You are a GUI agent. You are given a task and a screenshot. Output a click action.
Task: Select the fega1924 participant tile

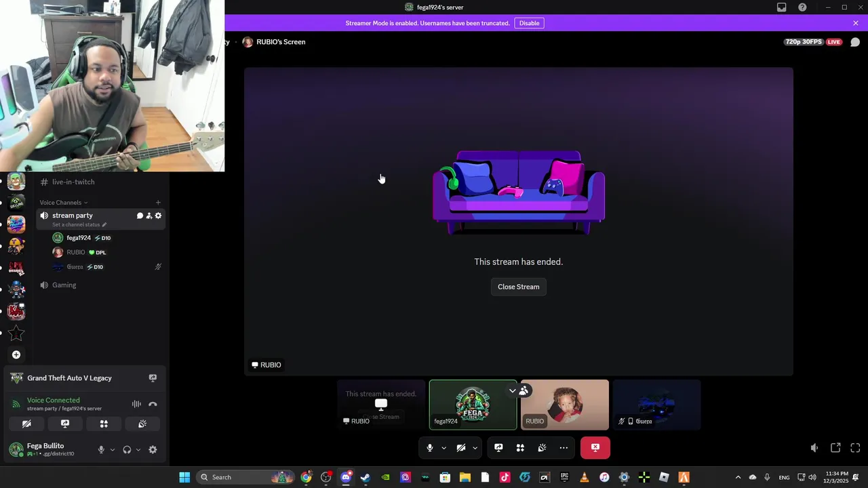473,405
